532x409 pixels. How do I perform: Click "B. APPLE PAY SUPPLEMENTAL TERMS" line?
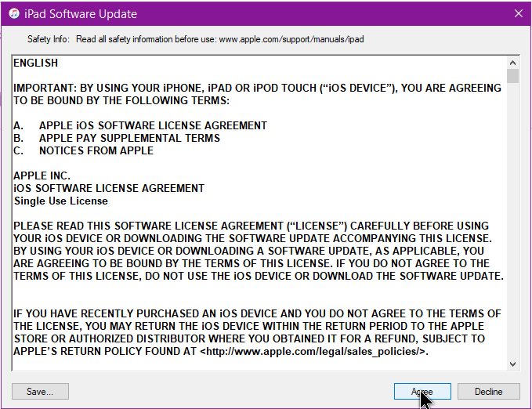point(117,138)
